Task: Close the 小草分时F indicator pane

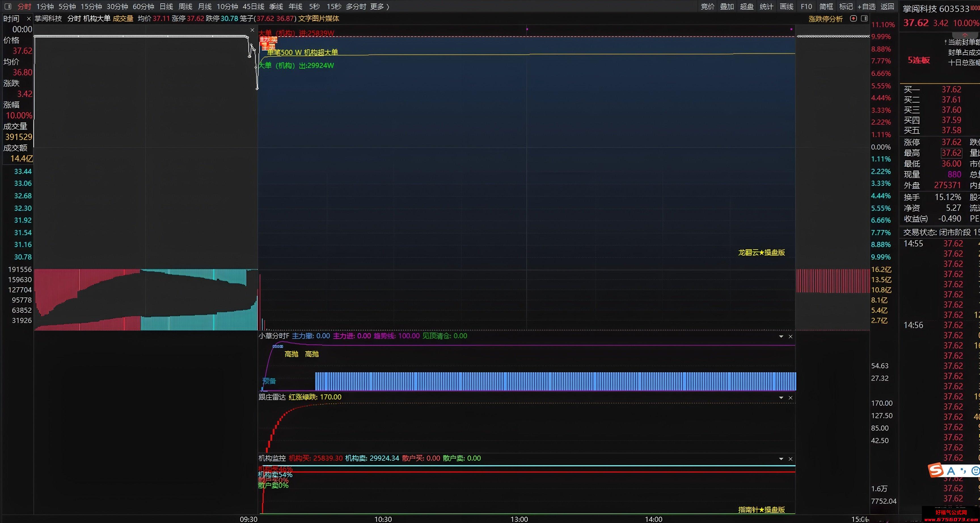Action: pos(791,336)
